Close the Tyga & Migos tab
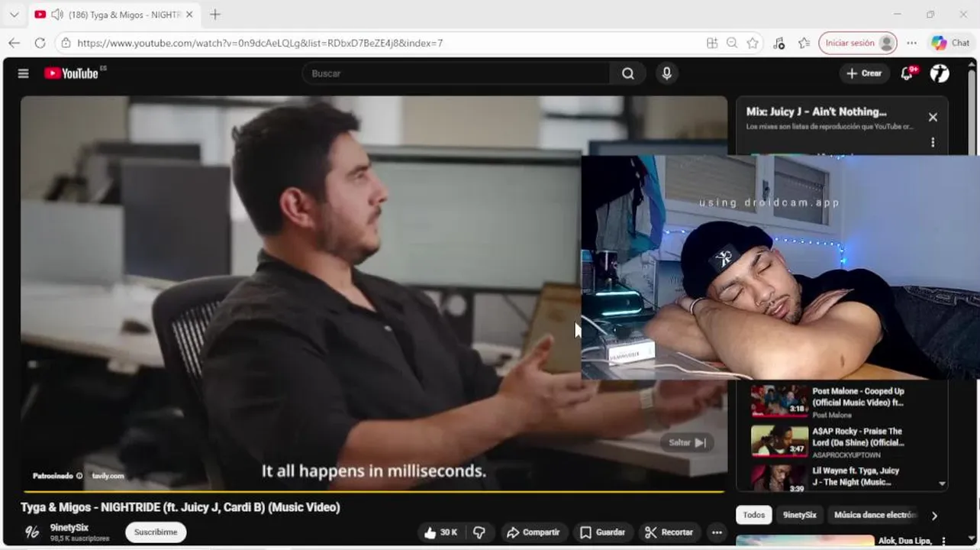Screen dimensions: 980x550 click(x=189, y=15)
